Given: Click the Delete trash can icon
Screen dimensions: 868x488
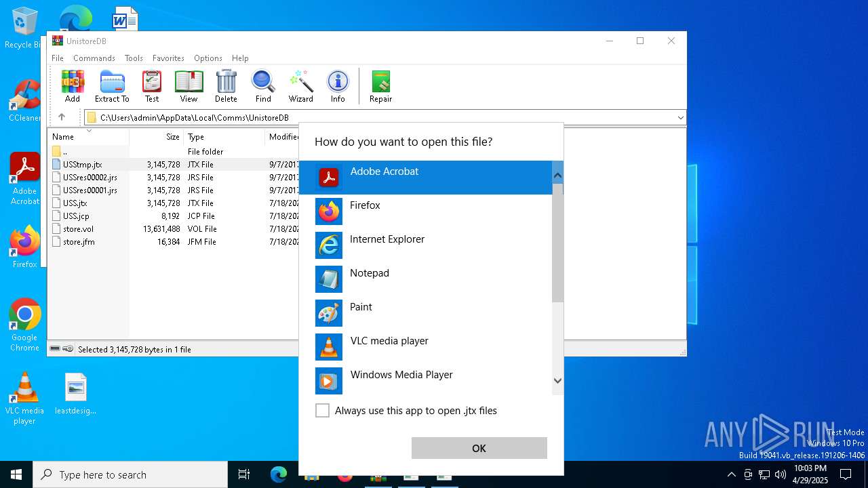Looking at the screenshot, I should [226, 86].
